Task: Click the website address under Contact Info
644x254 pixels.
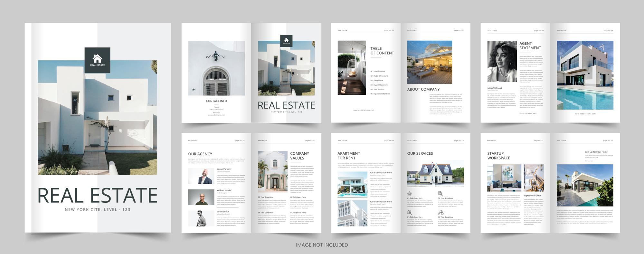Action: 216,115
